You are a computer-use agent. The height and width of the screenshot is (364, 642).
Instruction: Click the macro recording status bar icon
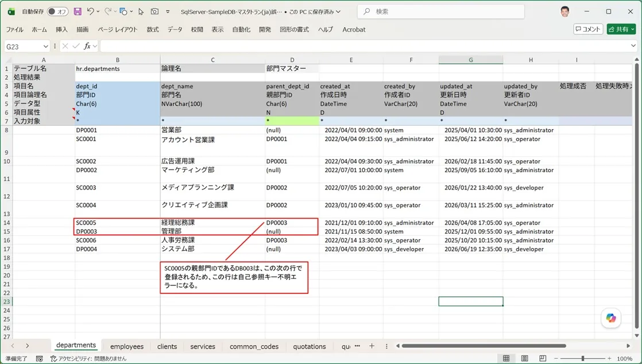(x=39, y=359)
